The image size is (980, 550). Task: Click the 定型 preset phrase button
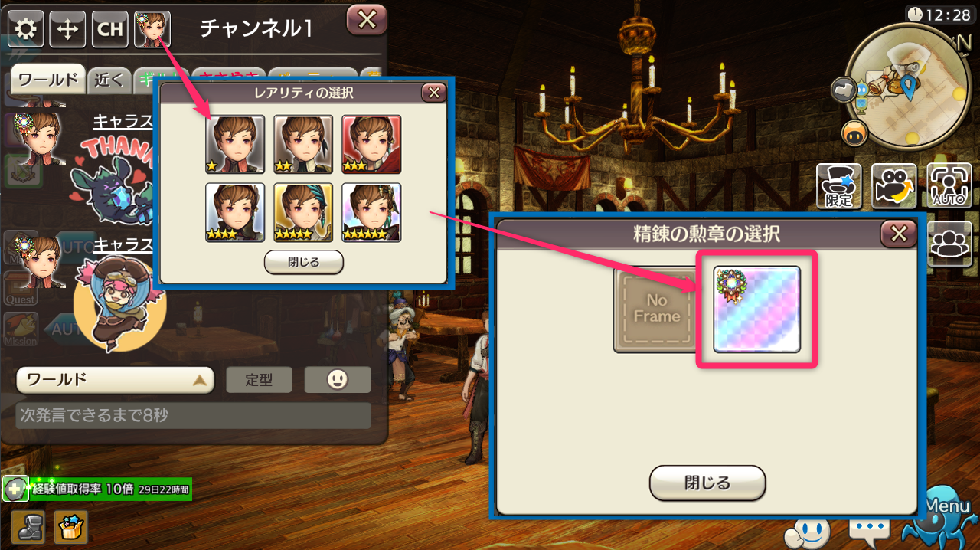click(259, 379)
